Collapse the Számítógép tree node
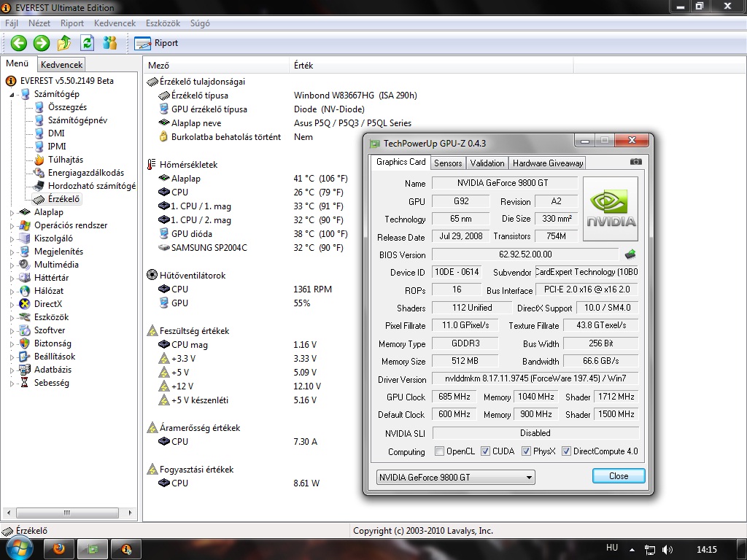 pyautogui.click(x=12, y=95)
